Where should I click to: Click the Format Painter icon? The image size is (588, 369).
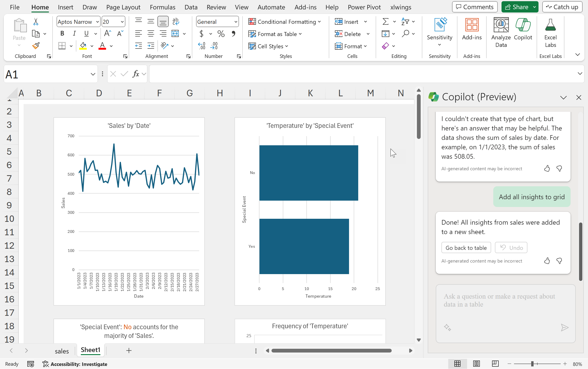click(x=36, y=46)
